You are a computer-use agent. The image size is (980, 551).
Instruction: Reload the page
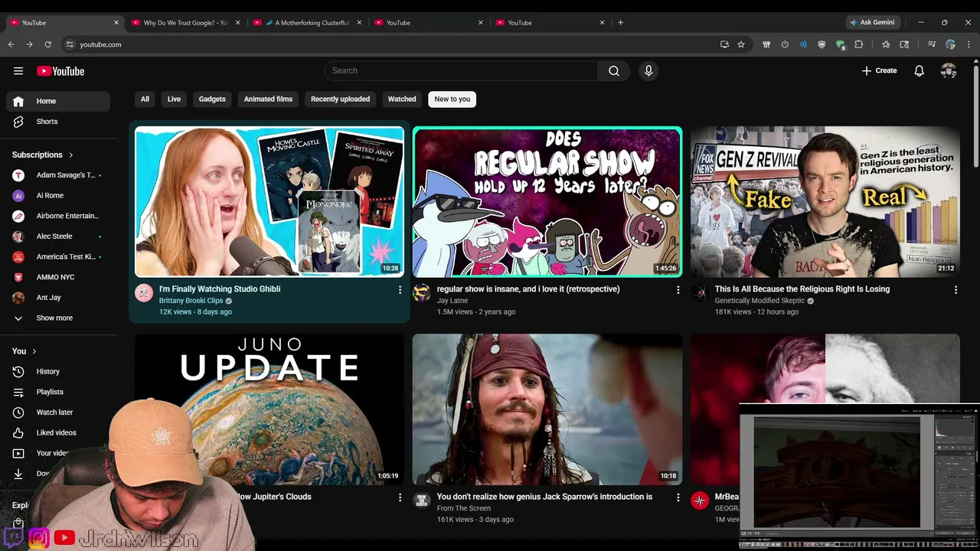(47, 44)
